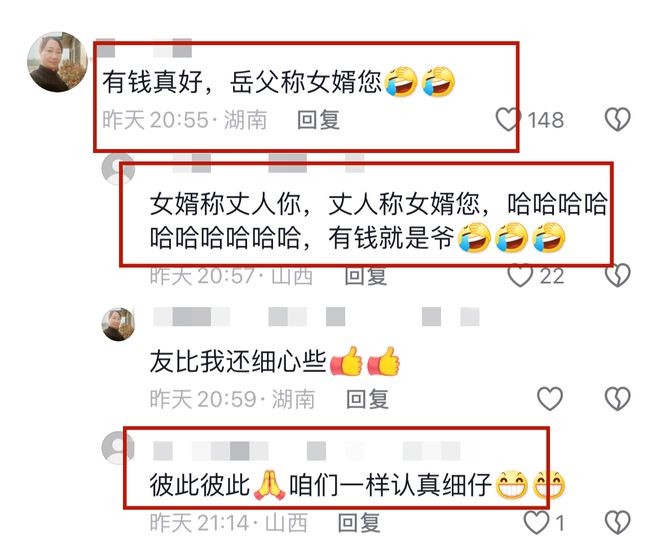Image resolution: width=660 pixels, height=547 pixels.
Task: Dislike the 21:14 Shanxi reply
Action: [617, 523]
